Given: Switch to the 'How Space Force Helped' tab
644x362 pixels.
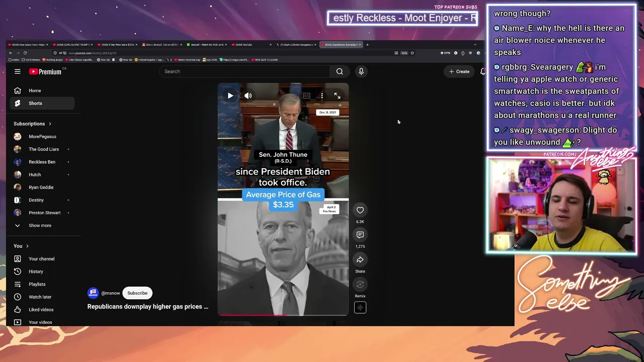Looking at the screenshot, I should 29,45.
